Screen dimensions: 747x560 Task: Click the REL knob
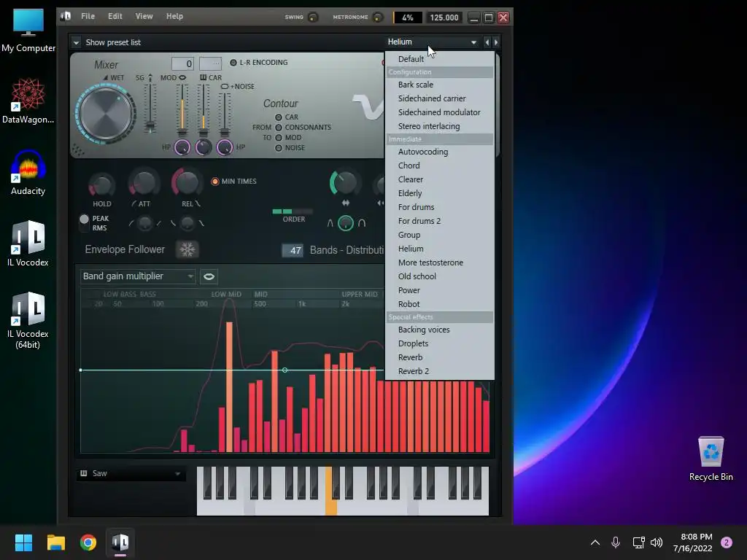(187, 182)
